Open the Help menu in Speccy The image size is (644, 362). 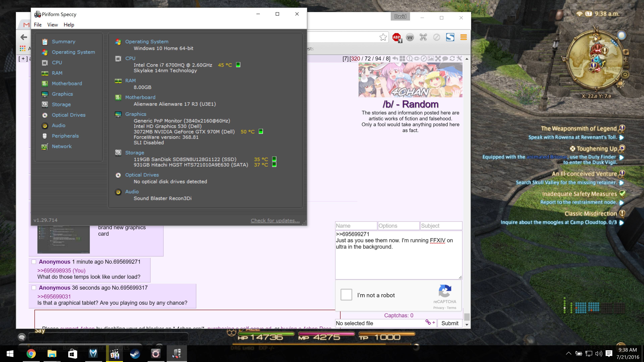point(69,25)
